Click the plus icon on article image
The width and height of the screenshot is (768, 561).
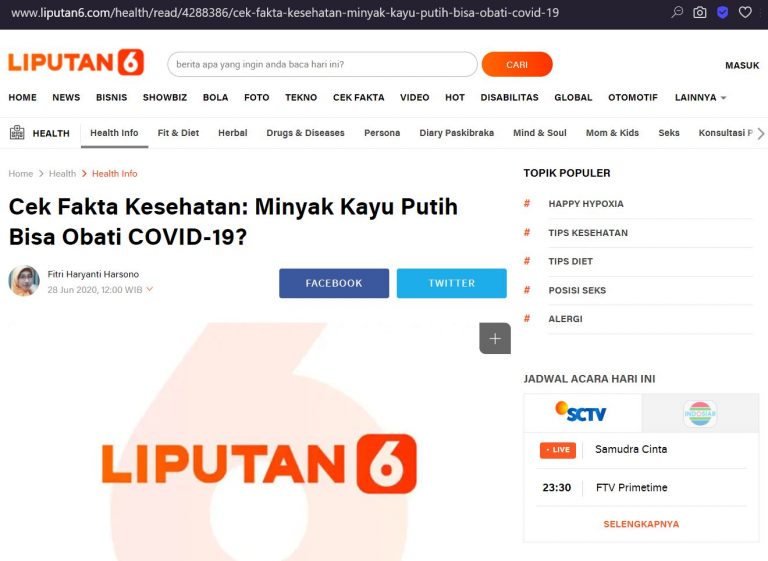pos(495,338)
